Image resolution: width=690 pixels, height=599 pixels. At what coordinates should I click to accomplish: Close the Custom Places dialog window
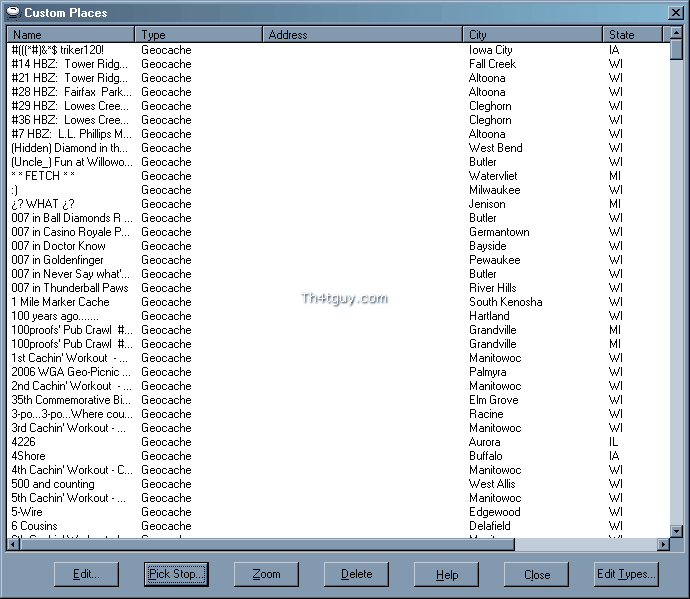(677, 12)
